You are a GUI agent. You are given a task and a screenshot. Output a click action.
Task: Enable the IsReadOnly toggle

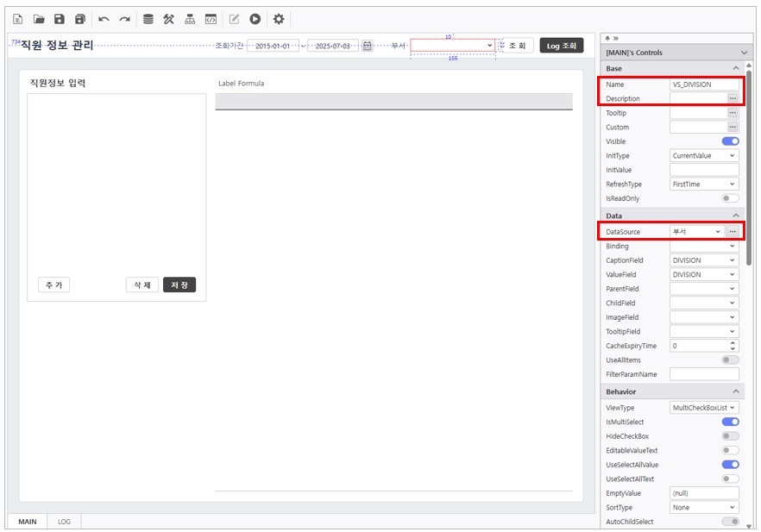point(730,198)
